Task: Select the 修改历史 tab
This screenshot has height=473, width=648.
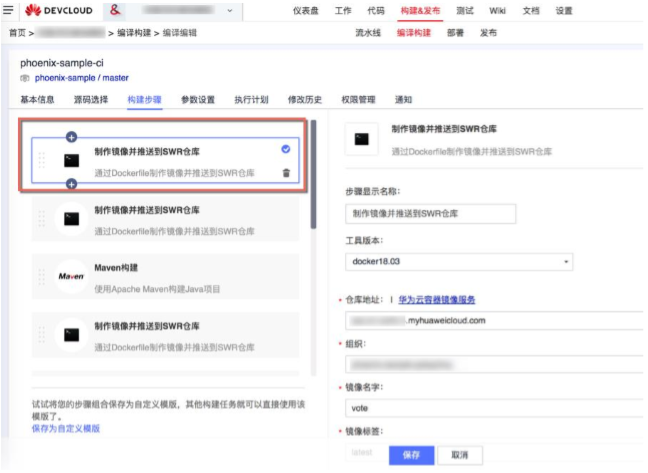Action: coord(305,100)
